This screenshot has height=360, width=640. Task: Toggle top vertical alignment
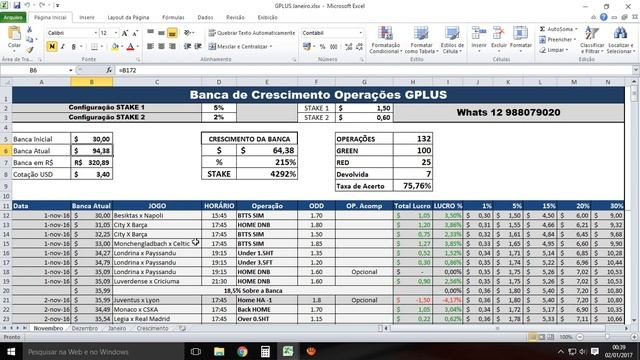(151, 33)
